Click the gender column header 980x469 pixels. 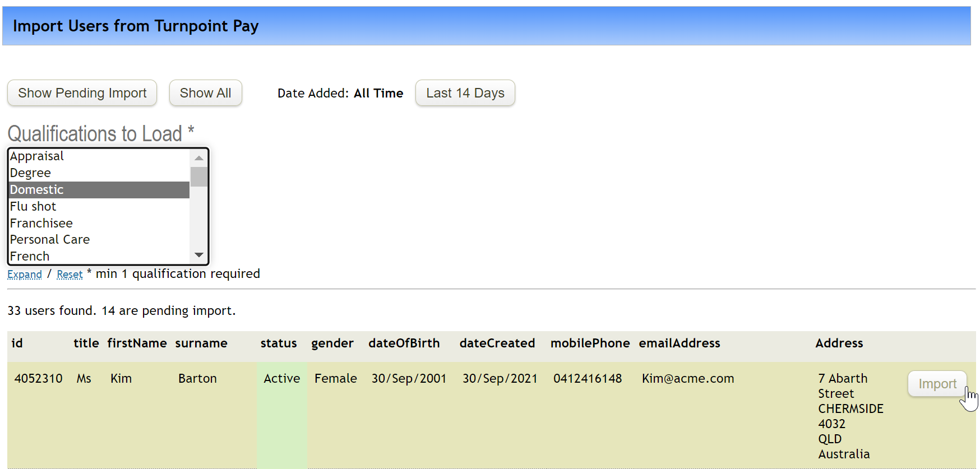[332, 343]
